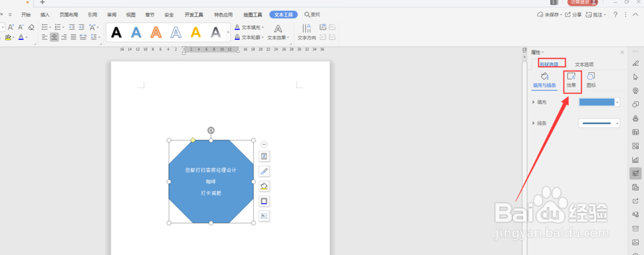644x255 pixels.
Task: Open the 文本填充 dropdown
Action: [249, 27]
